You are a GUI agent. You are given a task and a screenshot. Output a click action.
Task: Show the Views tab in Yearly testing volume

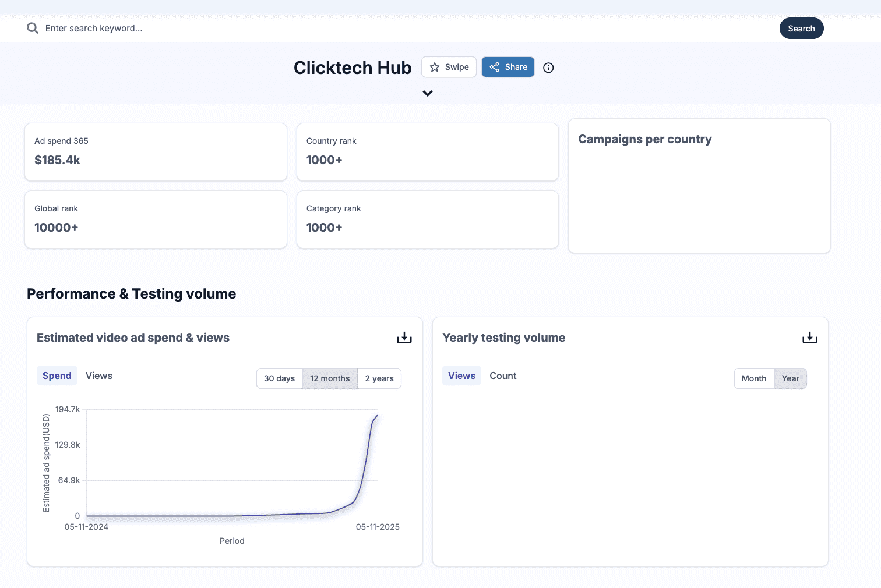(x=461, y=376)
